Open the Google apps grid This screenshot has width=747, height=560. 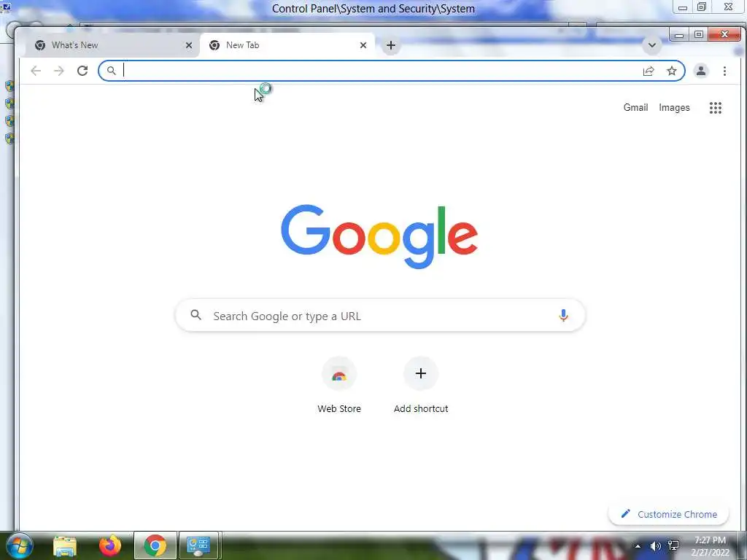coord(716,108)
